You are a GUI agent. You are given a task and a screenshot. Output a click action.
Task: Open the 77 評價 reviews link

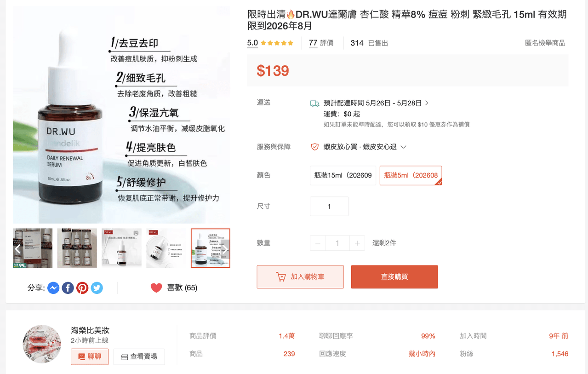click(320, 43)
